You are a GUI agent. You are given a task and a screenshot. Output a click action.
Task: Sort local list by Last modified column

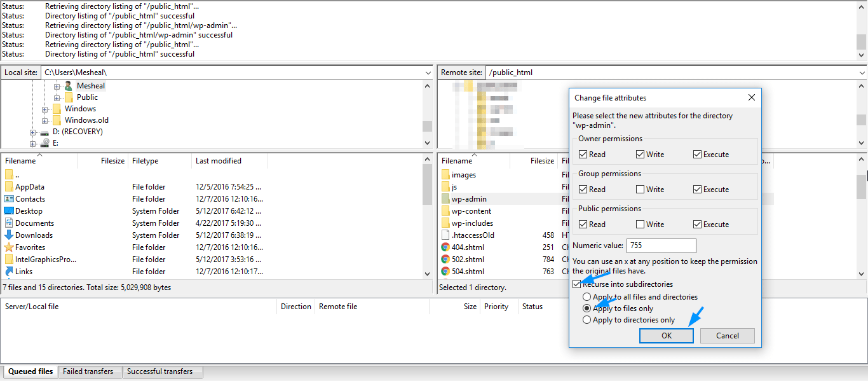[x=229, y=161]
